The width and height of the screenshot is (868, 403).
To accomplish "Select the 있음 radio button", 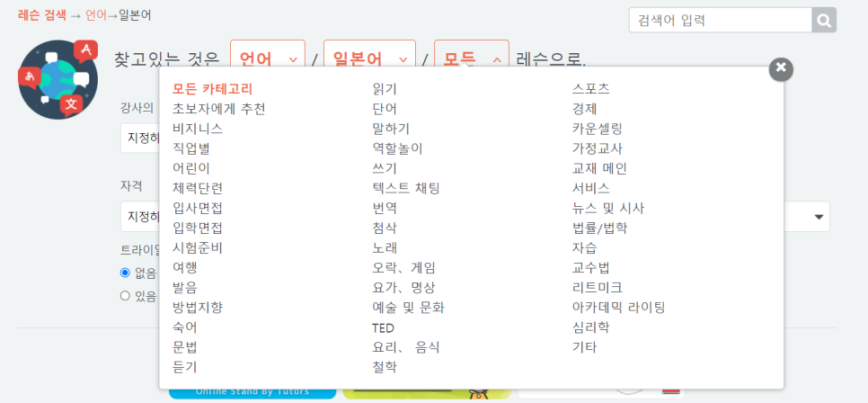I will coord(125,295).
